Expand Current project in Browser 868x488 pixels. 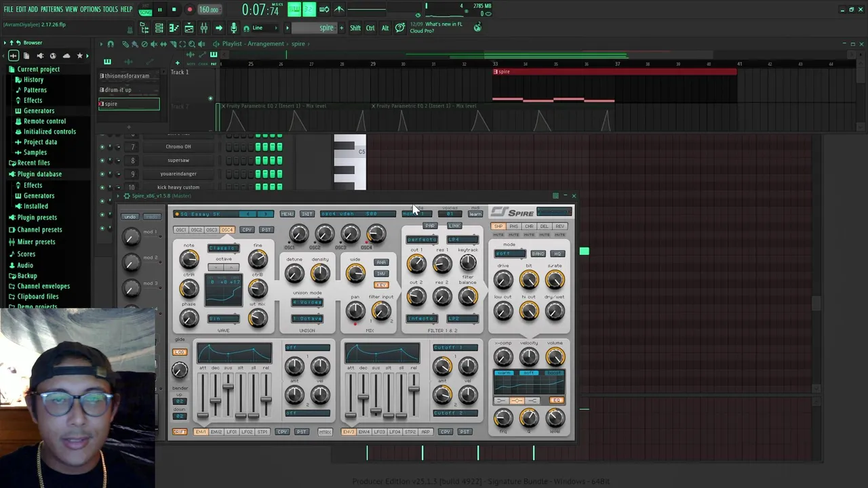click(38, 69)
